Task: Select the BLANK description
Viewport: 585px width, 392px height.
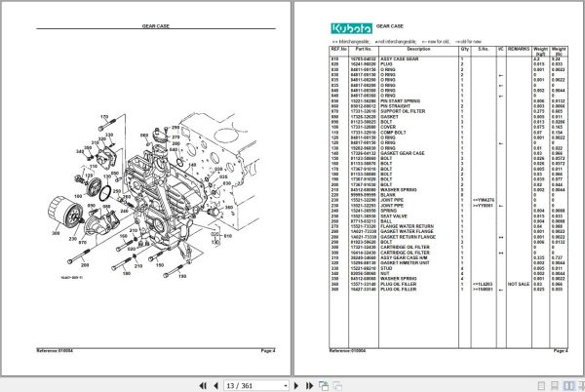Action: pyautogui.click(x=388, y=195)
